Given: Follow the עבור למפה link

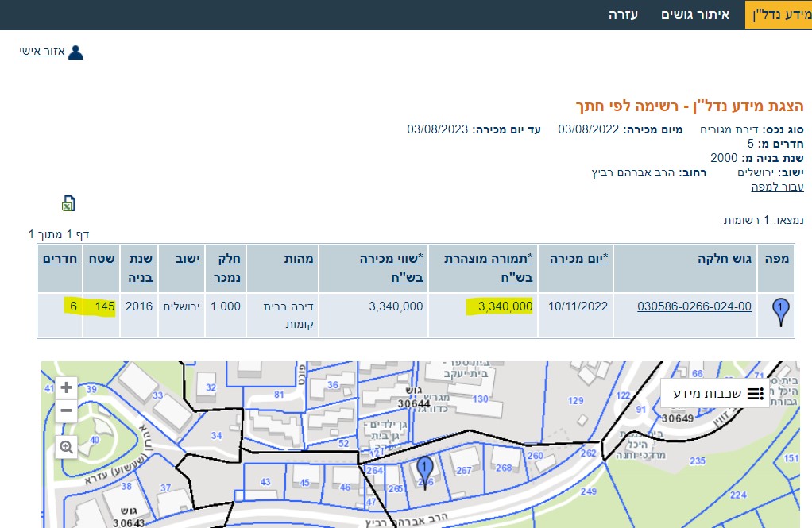Looking at the screenshot, I should coord(780,186).
